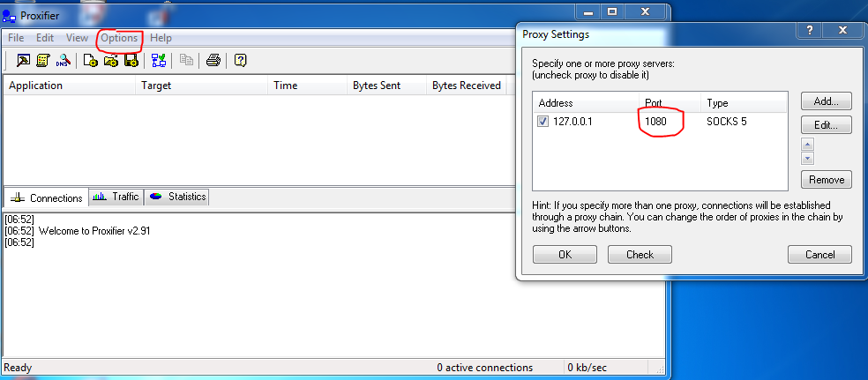Sort by Target column header
The image size is (868, 380).
[x=201, y=86]
